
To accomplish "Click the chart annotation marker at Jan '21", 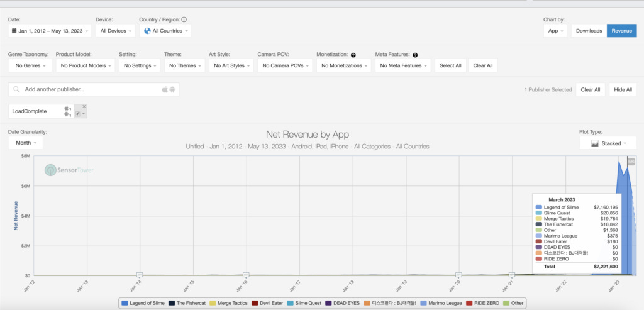I will tap(512, 274).
